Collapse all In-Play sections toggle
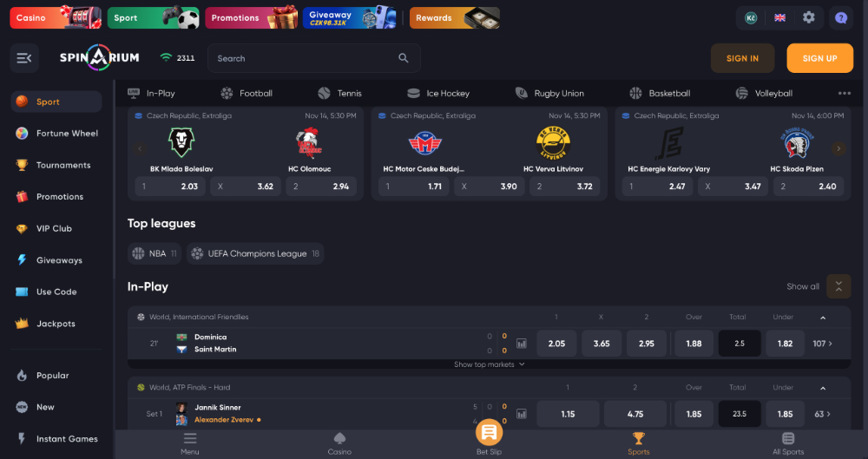This screenshot has height=459, width=868. coord(838,286)
